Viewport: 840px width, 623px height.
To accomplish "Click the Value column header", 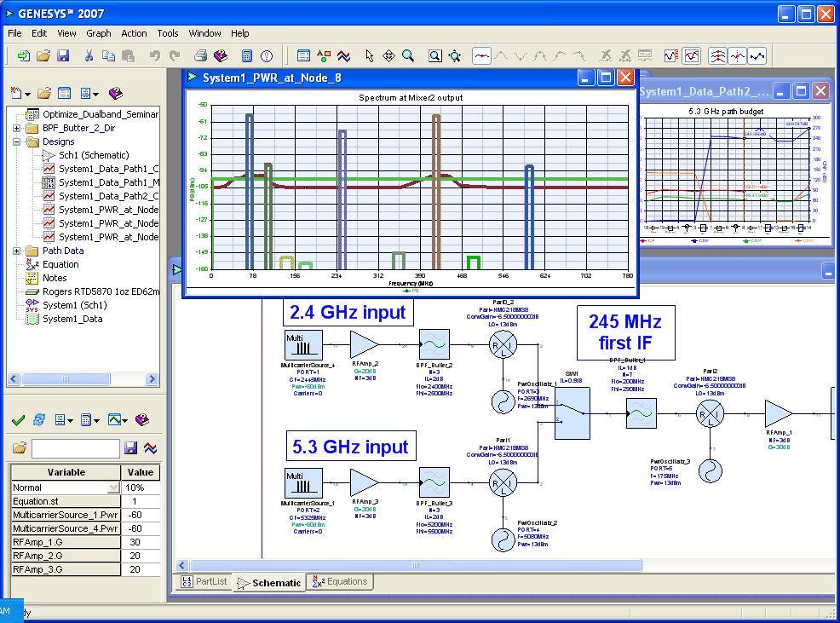I will pos(141,472).
